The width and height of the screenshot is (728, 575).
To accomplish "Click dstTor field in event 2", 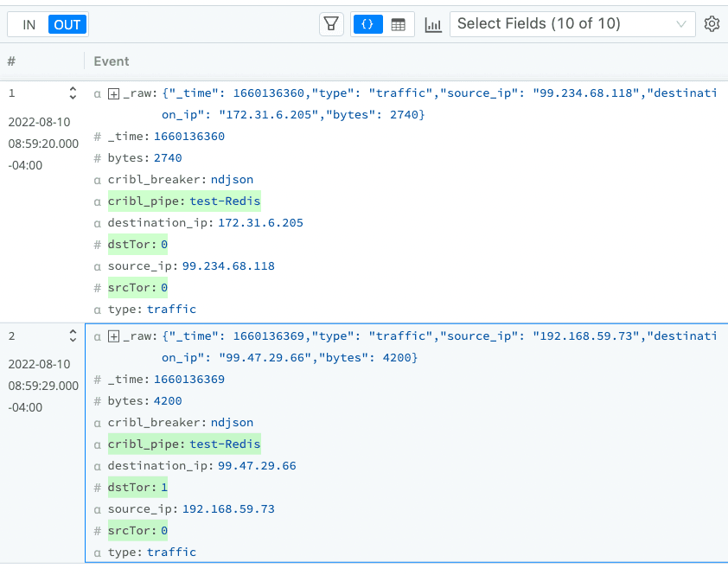I will pyautogui.click(x=130, y=488).
